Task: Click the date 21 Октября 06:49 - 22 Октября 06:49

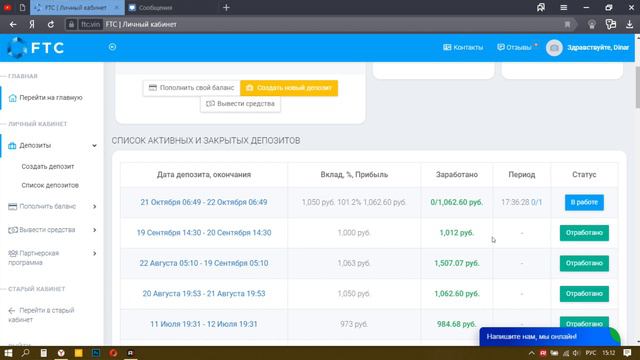Action: (x=204, y=202)
